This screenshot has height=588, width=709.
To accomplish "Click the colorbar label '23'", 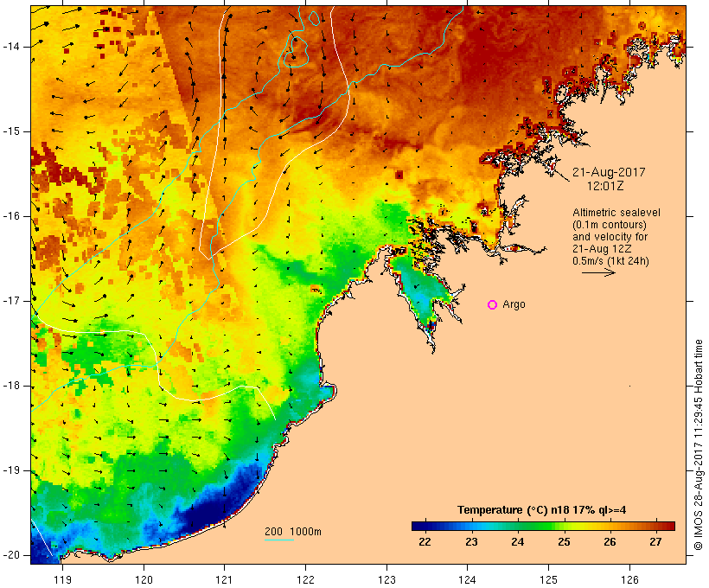I will [471, 542].
